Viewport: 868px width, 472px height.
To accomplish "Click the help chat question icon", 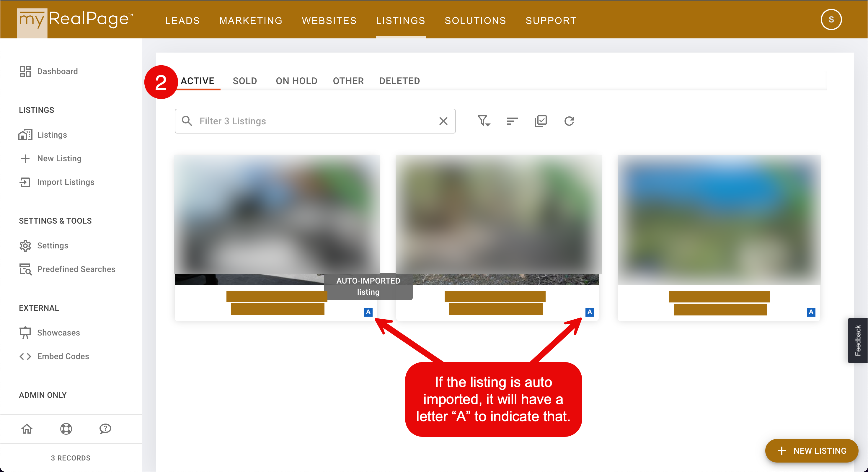I will click(105, 429).
